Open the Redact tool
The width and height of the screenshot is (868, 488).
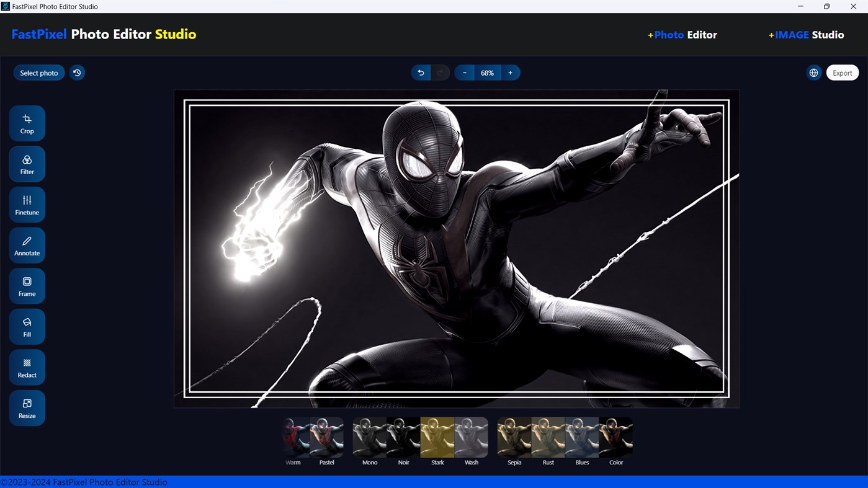click(27, 367)
